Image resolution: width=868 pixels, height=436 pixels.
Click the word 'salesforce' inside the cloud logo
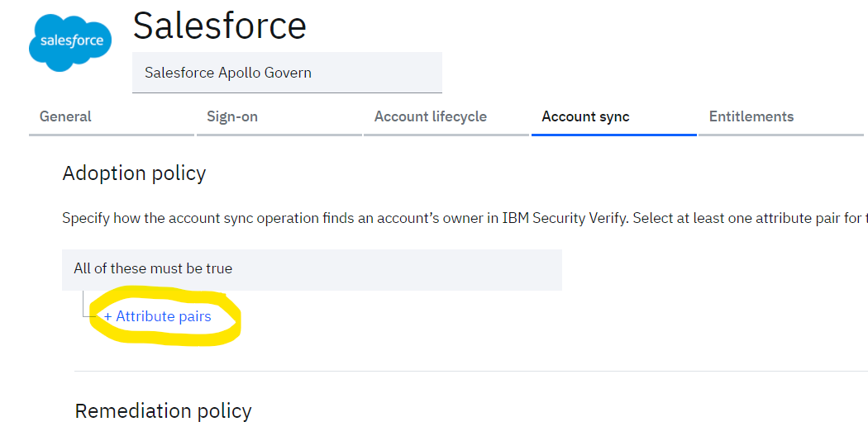[71, 40]
